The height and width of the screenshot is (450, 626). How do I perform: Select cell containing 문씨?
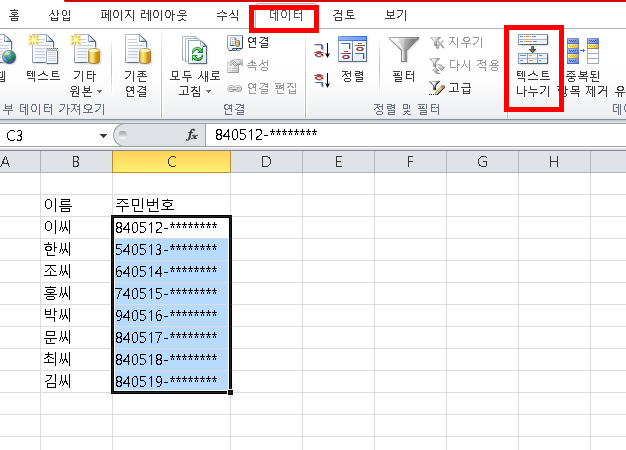(x=76, y=337)
